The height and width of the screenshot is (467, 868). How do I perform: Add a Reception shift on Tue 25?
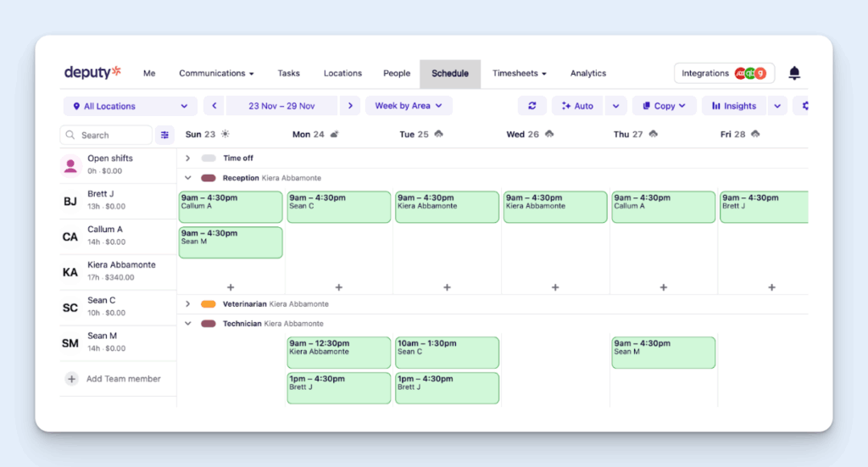(x=447, y=287)
